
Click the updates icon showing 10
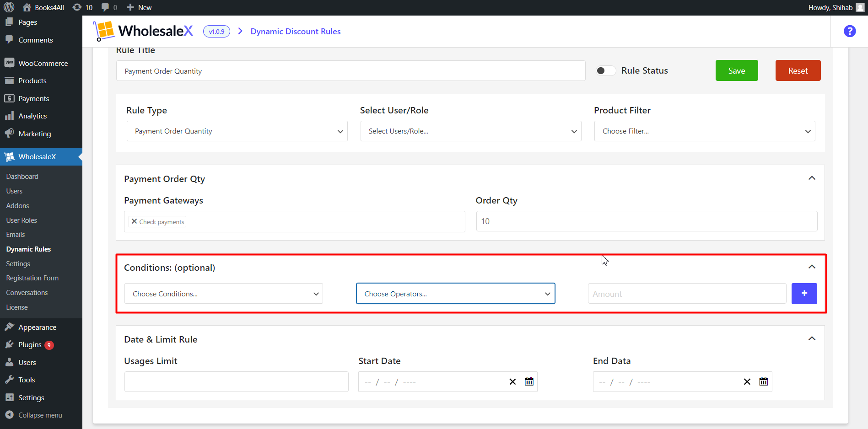(83, 7)
